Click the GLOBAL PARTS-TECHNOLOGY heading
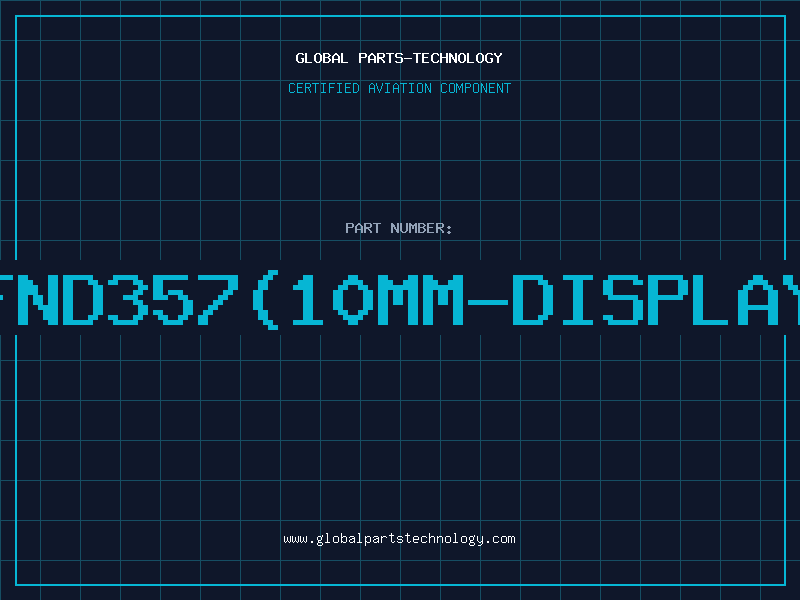Screen dimensions: 800x600 click(x=399, y=58)
